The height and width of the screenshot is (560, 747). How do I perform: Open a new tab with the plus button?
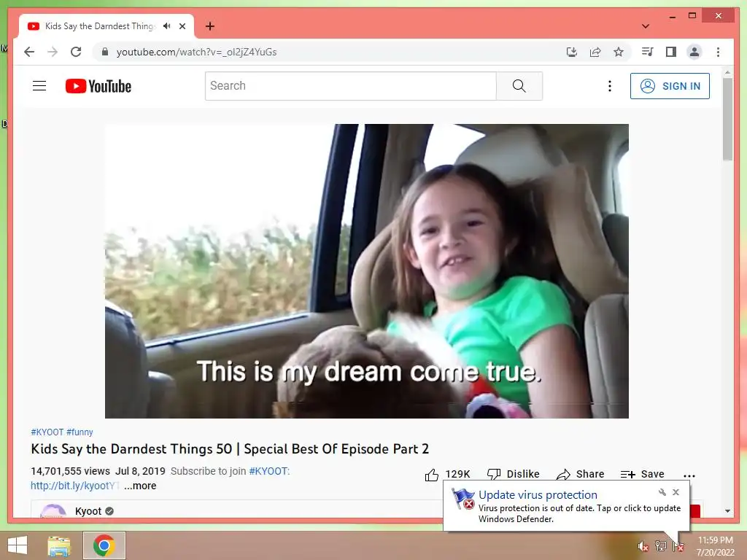point(210,26)
